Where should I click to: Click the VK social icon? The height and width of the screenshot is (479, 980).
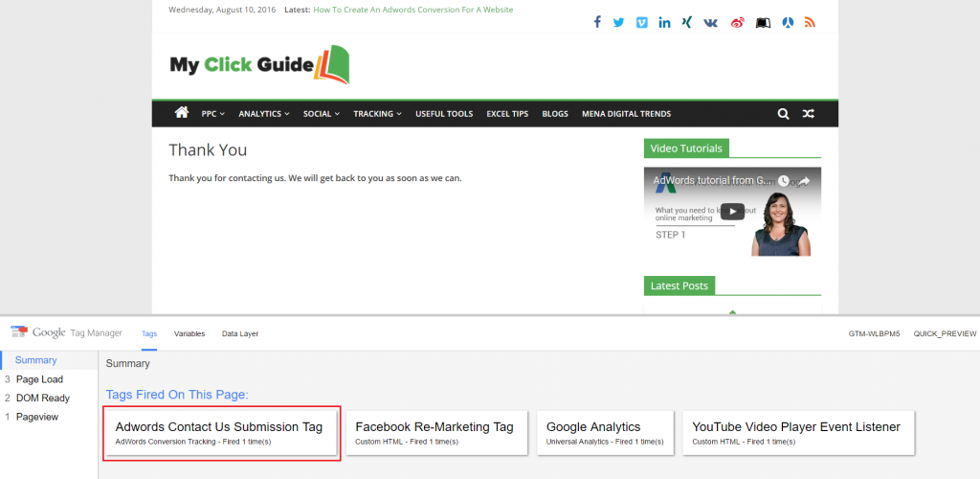(x=710, y=22)
